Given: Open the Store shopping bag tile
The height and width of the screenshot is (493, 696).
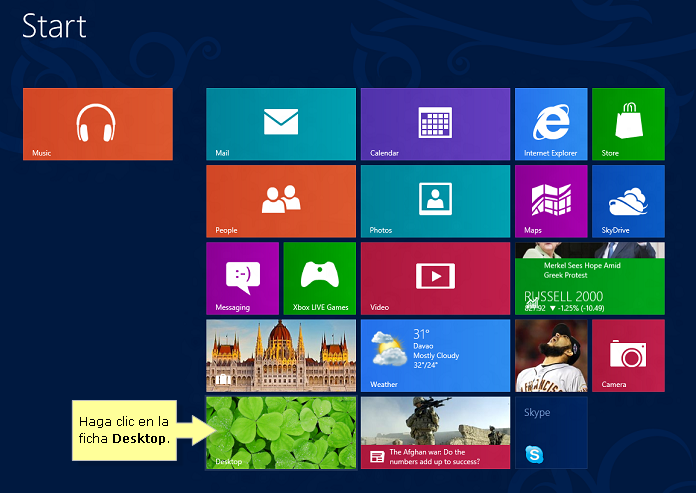Looking at the screenshot, I should 629,124.
